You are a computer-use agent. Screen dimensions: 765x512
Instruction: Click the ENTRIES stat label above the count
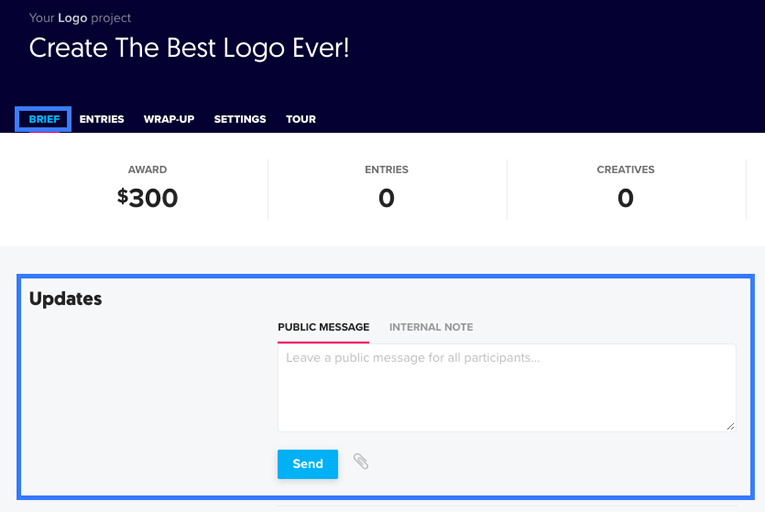tap(386, 170)
